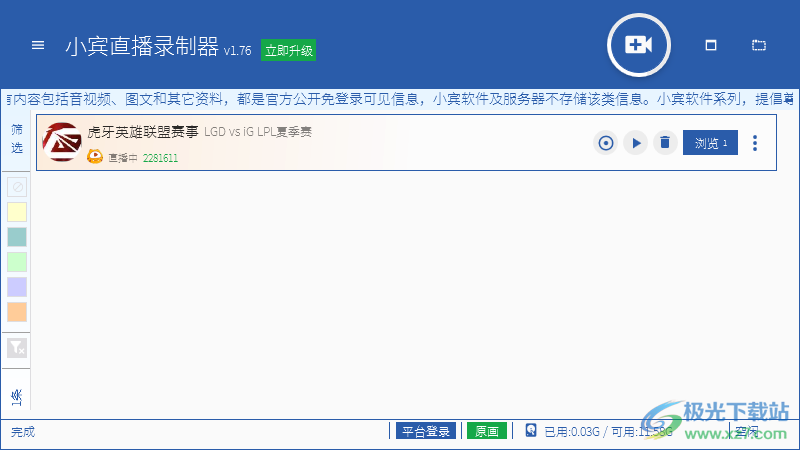The width and height of the screenshot is (800, 450).
Task: Open the hamburger menu
Action: pyautogui.click(x=38, y=45)
